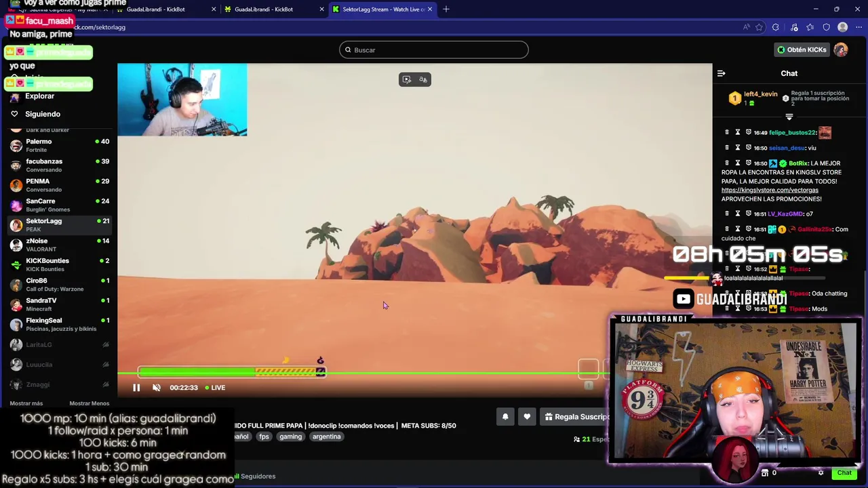Open Siguiendo in the sidebar
Screen dimensions: 868x488
pos(43,114)
